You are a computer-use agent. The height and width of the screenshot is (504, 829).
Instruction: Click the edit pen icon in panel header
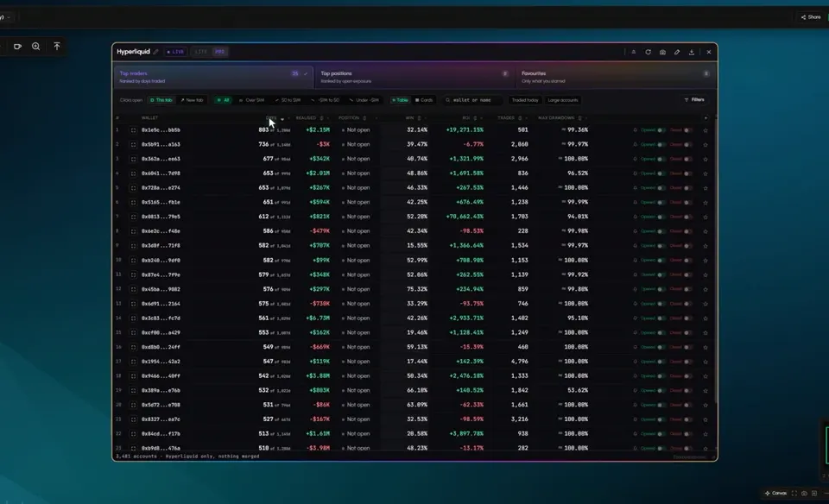pyautogui.click(x=677, y=52)
